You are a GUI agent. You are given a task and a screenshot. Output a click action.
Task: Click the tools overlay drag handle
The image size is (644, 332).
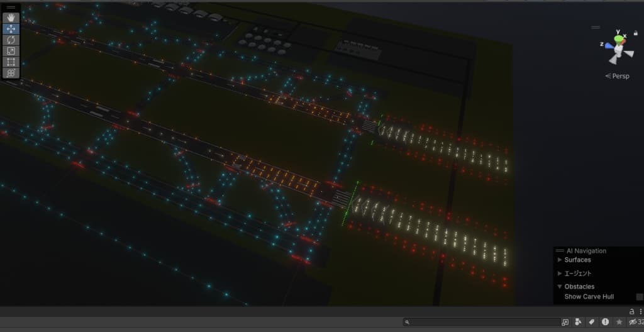(11, 8)
